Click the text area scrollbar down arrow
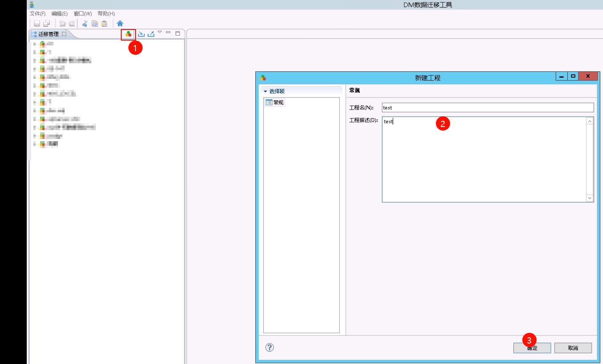The image size is (603, 364). [589, 198]
